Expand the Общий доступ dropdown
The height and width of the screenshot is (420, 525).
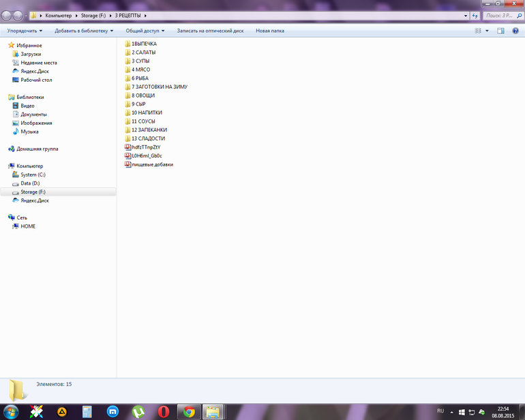tap(145, 31)
